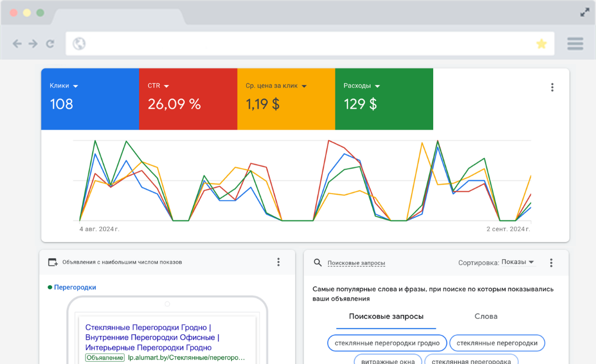The height and width of the screenshot is (364, 596).
Task: Click the red 26,09 % value
Action: (x=174, y=104)
